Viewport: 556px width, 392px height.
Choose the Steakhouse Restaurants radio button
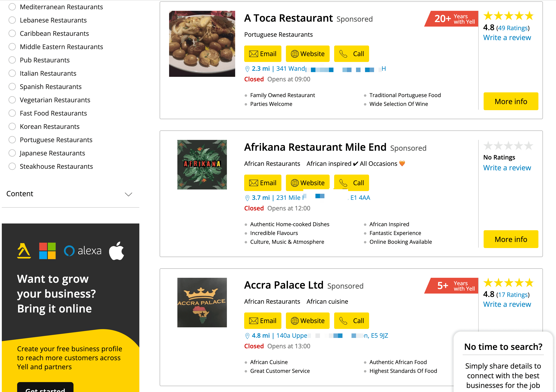[12, 166]
